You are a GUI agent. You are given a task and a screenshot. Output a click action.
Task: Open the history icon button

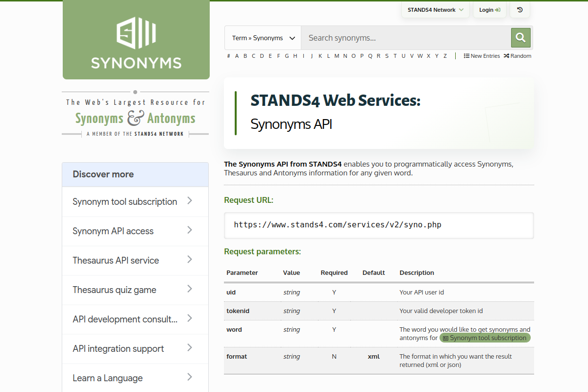point(520,10)
